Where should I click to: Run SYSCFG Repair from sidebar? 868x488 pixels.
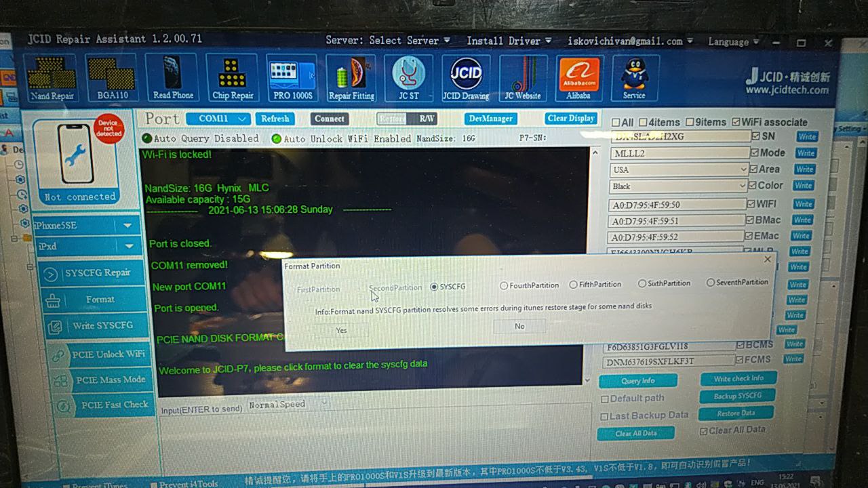tap(91, 273)
